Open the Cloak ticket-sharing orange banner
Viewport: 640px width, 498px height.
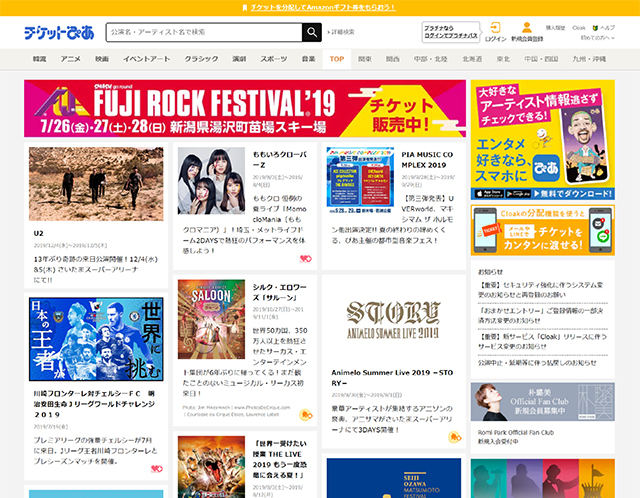click(x=542, y=230)
